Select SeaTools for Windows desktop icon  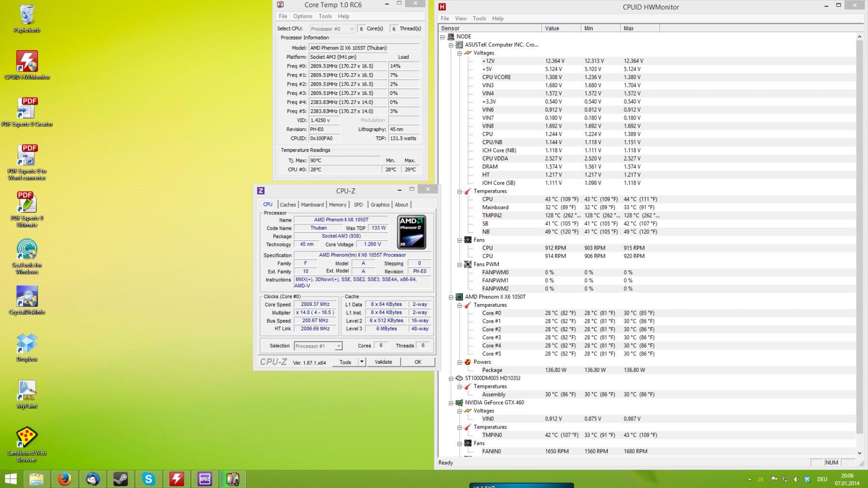27,256
